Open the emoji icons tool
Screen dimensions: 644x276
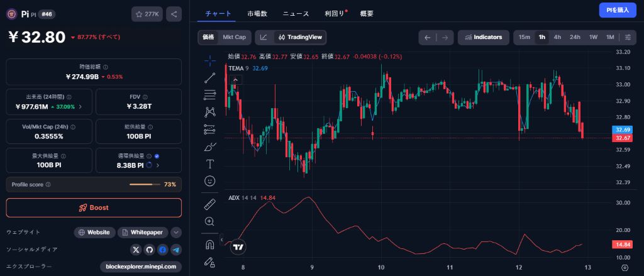coord(210,180)
